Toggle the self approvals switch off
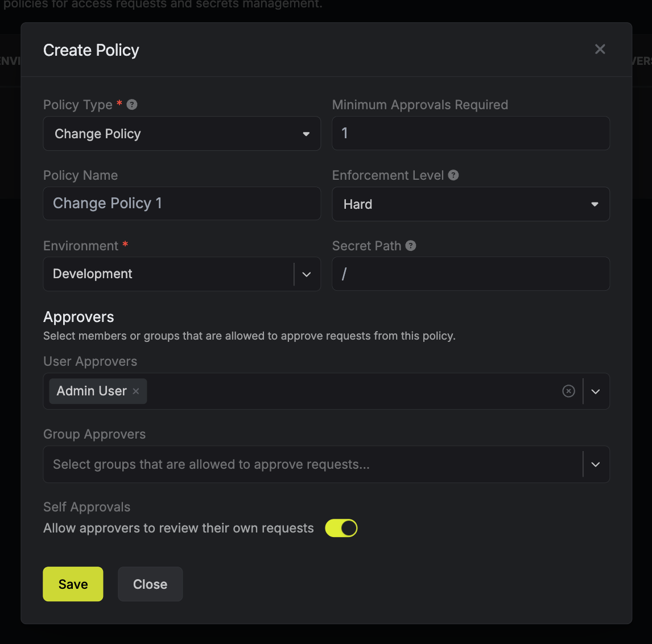 click(x=341, y=528)
